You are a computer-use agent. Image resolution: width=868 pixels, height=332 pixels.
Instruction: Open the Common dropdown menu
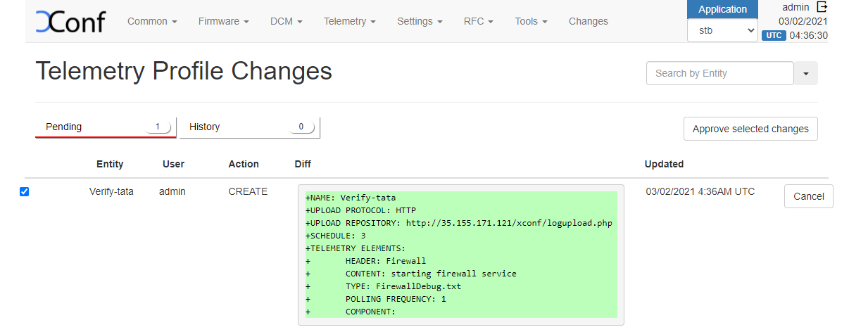152,21
